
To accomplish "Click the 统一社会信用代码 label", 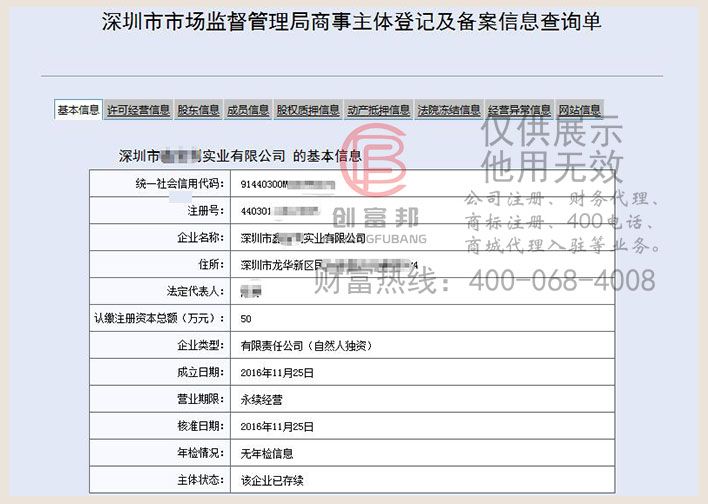I will (180, 183).
